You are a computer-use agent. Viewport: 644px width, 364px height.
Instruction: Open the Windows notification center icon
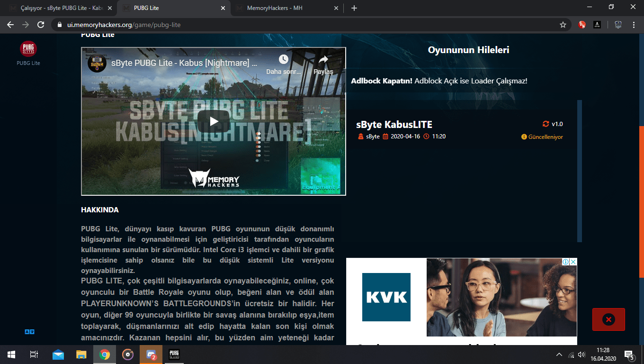[630, 355]
